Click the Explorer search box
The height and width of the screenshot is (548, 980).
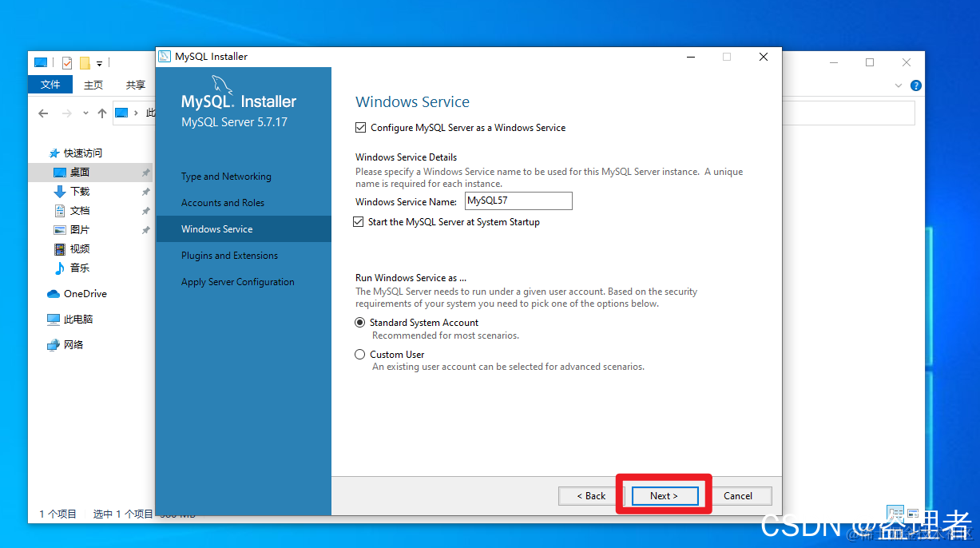point(848,113)
